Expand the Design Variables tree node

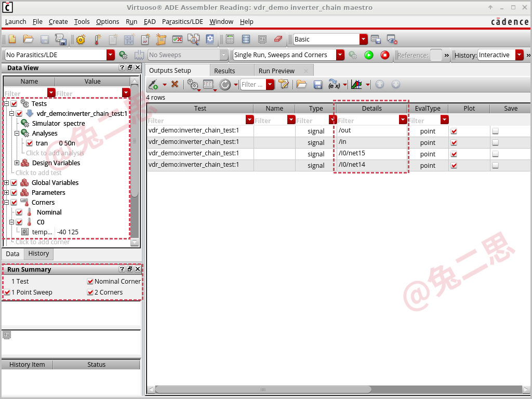coord(17,163)
